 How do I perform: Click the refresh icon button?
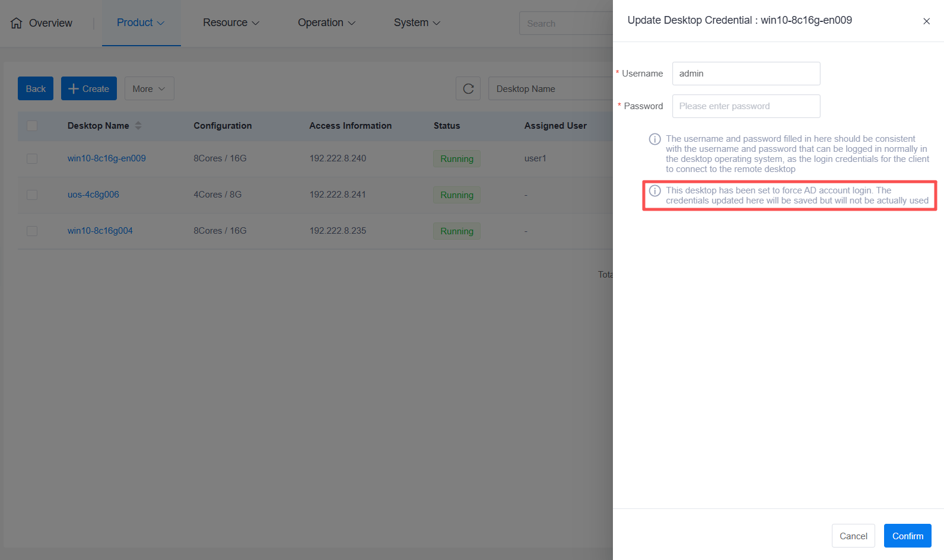(x=468, y=88)
